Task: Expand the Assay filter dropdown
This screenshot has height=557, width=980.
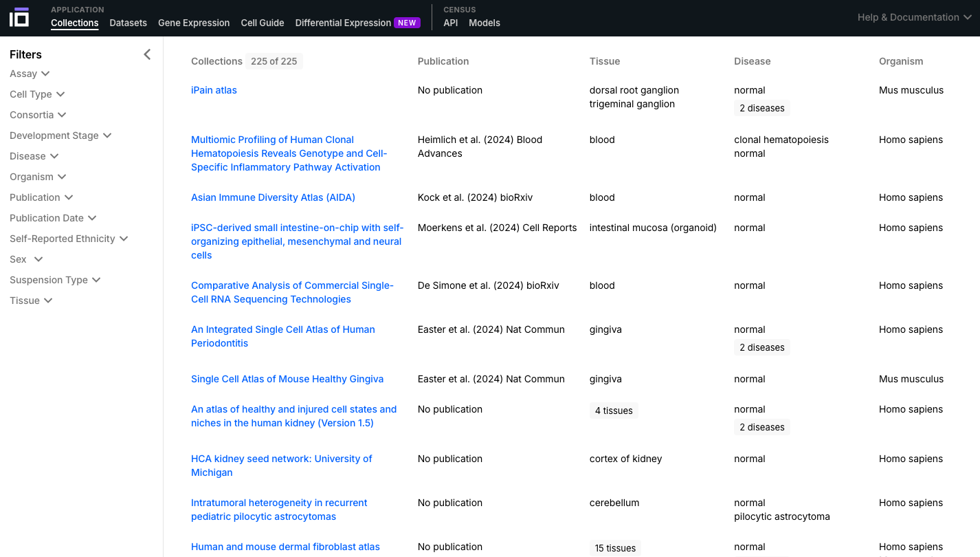Action: [30, 74]
